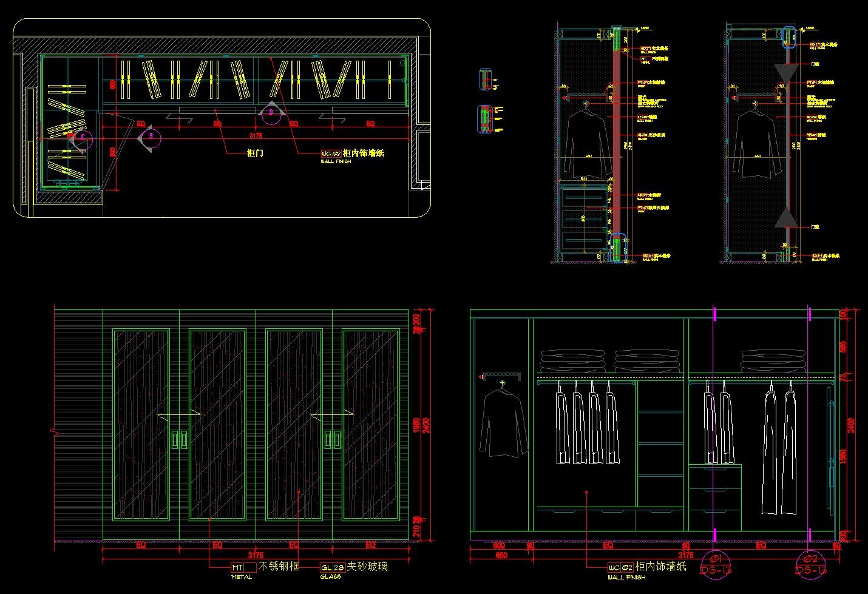The width and height of the screenshot is (868, 594).
Task: Select the left door pull handles
Action: (x=180, y=440)
